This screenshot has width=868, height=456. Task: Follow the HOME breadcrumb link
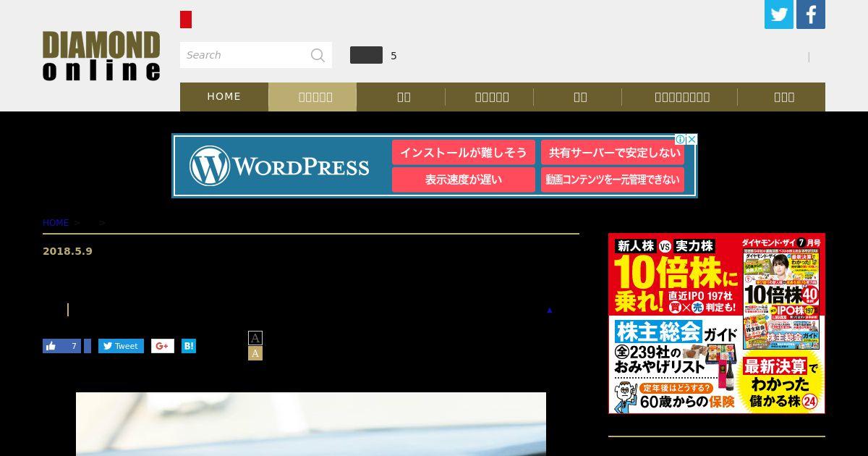pos(56,223)
